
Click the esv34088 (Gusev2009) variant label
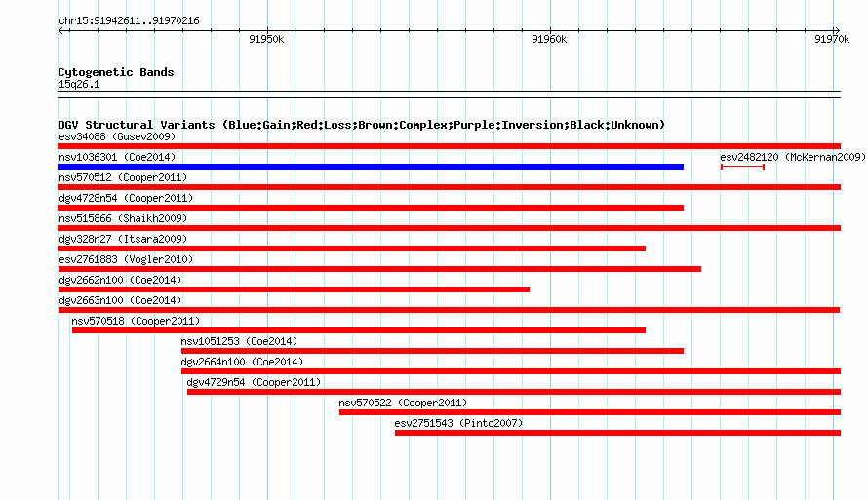[x=117, y=136]
